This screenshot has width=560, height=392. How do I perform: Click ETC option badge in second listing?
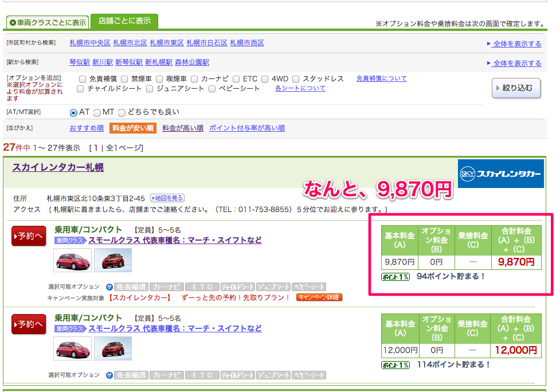[x=202, y=375]
